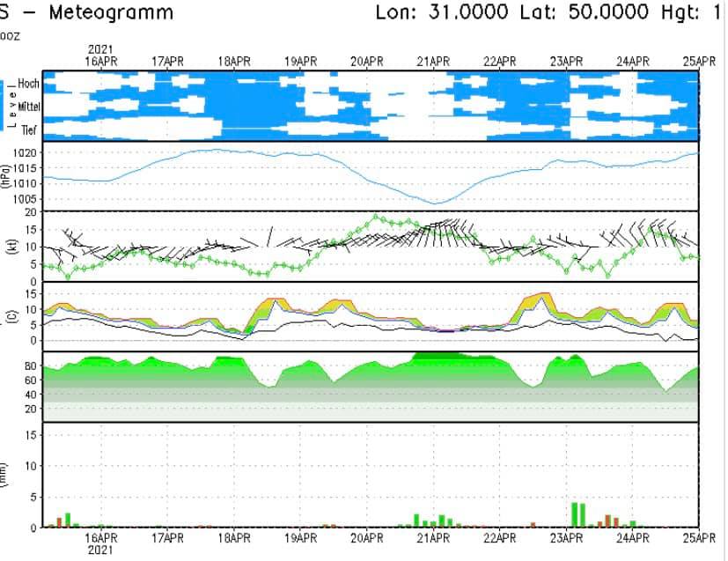This screenshot has height=561, width=728.
Task: Select the 21APR marker on bottom axis
Action: (x=433, y=536)
